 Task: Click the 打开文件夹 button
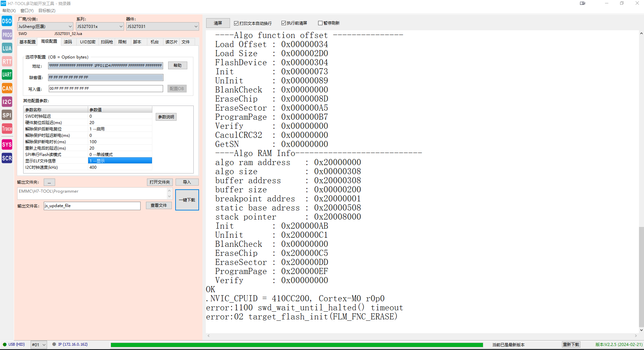click(160, 182)
